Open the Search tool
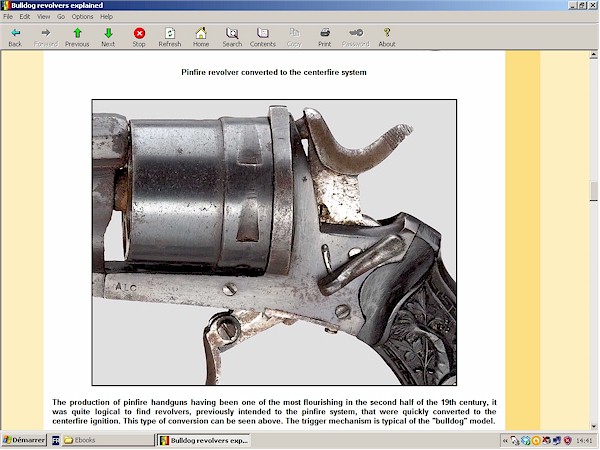 point(232,38)
